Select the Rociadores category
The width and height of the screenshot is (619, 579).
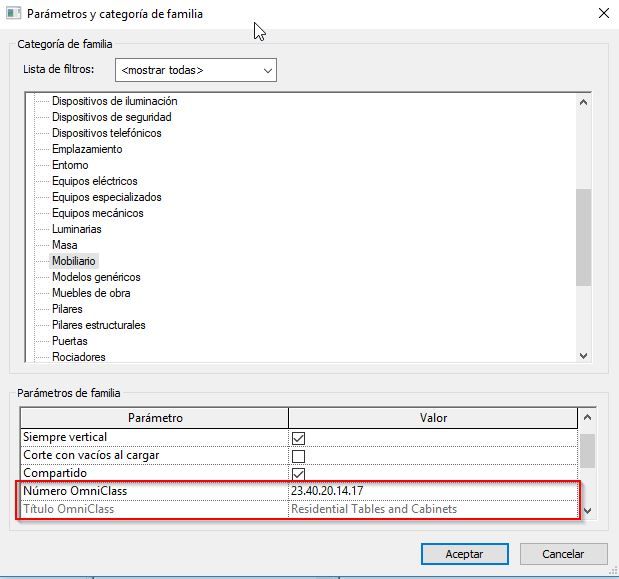pos(79,357)
